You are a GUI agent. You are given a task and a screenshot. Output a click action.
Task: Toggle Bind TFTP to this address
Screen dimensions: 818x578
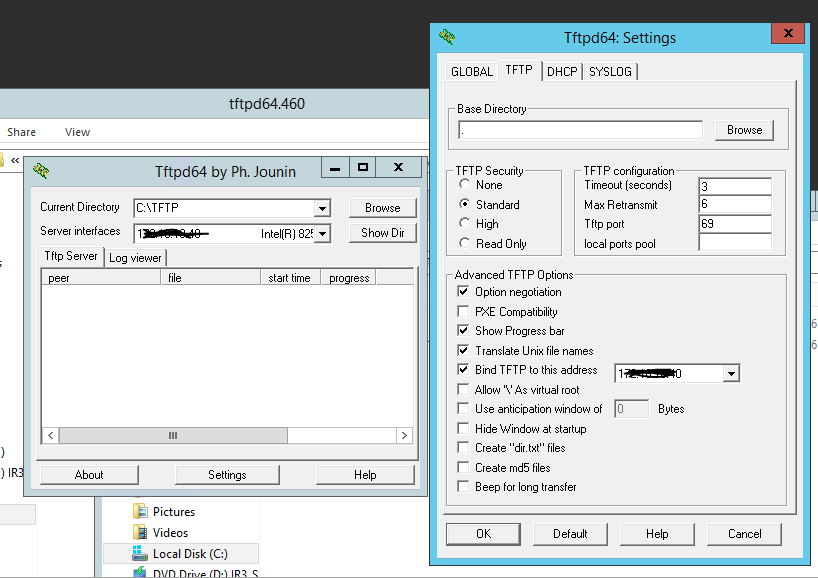click(x=463, y=370)
